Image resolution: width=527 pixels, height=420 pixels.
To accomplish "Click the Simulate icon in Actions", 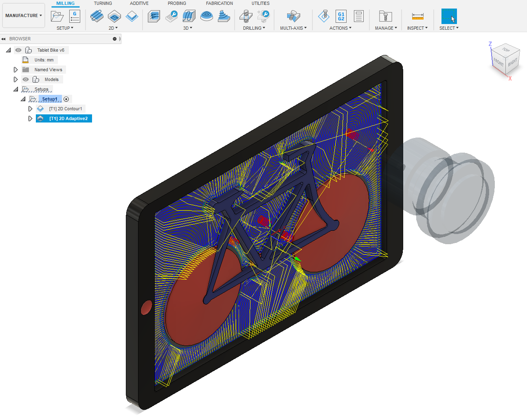I will (x=324, y=16).
